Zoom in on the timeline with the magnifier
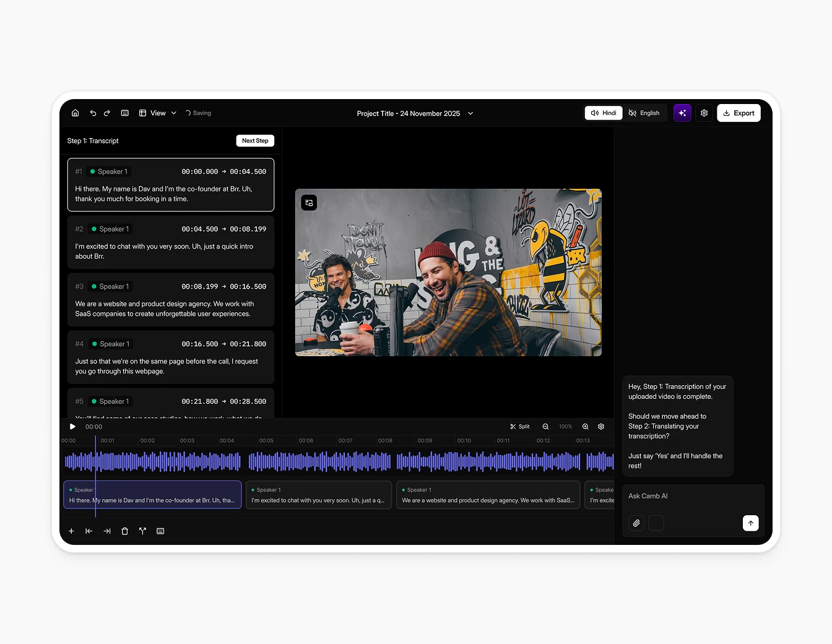 pos(585,426)
